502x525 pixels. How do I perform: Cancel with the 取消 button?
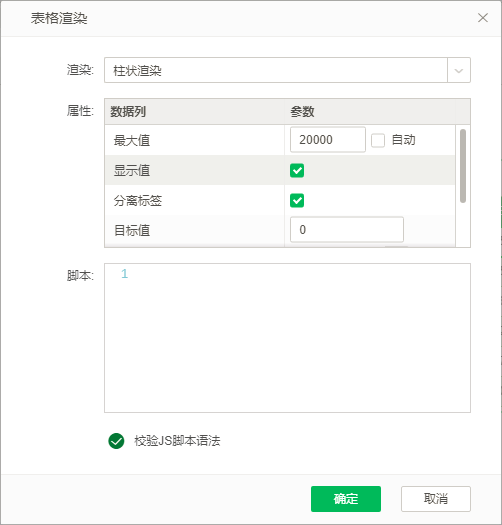pos(436,499)
